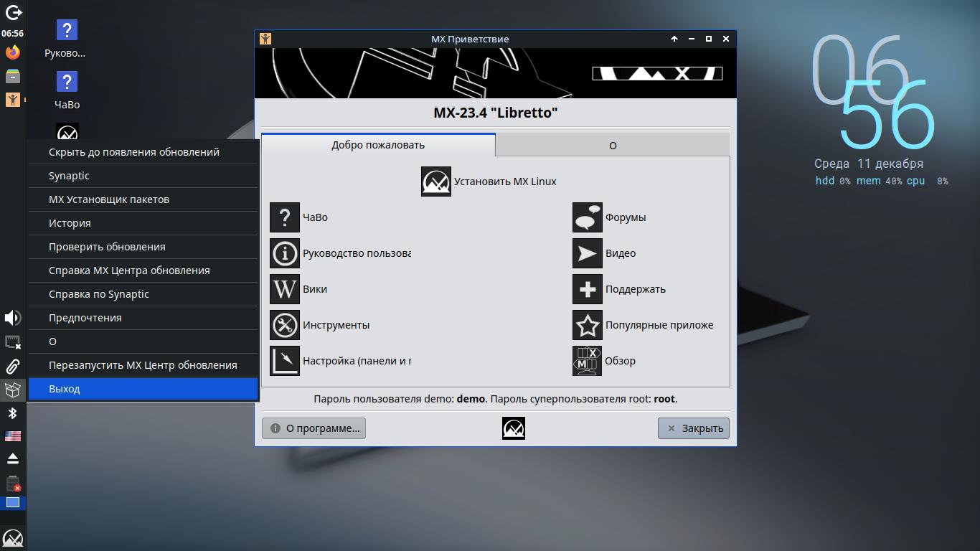Open the Настройка panel tweak icon

click(285, 361)
